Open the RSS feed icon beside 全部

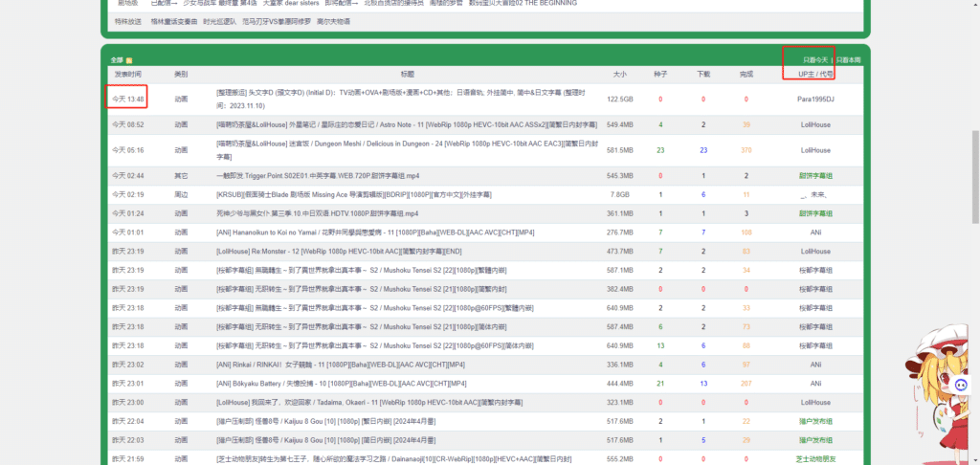pyautogui.click(x=129, y=60)
